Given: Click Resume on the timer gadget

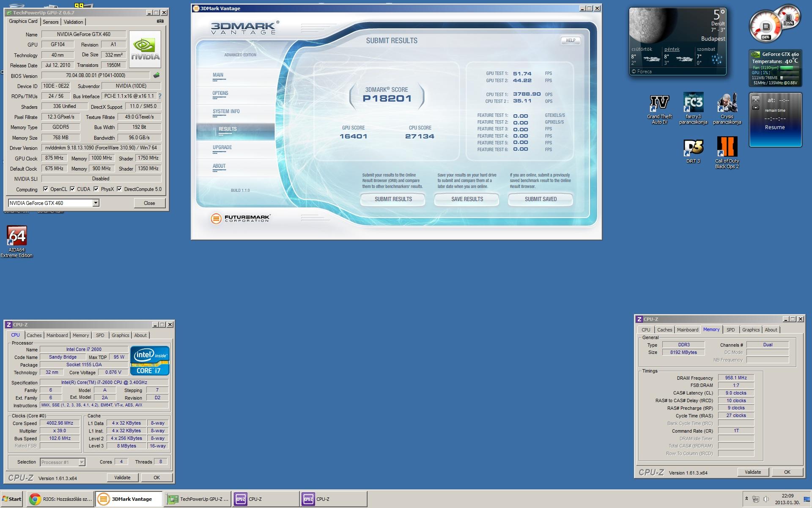Looking at the screenshot, I should (x=775, y=127).
